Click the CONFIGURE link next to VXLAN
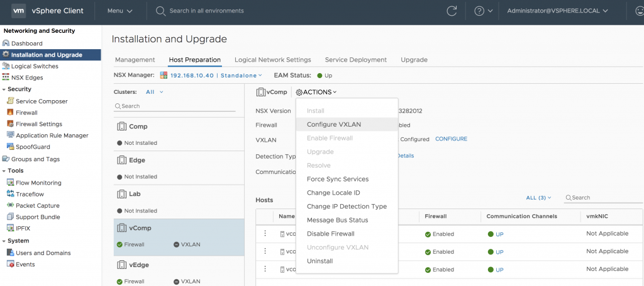The height and width of the screenshot is (286, 644). [x=451, y=139]
